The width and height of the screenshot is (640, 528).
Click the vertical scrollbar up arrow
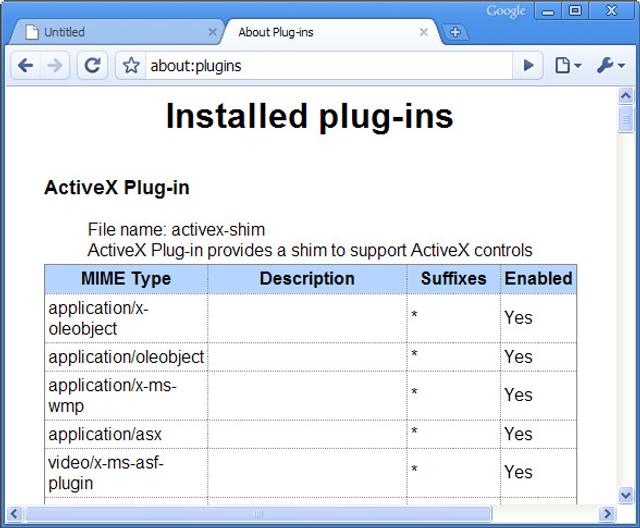(x=626, y=96)
